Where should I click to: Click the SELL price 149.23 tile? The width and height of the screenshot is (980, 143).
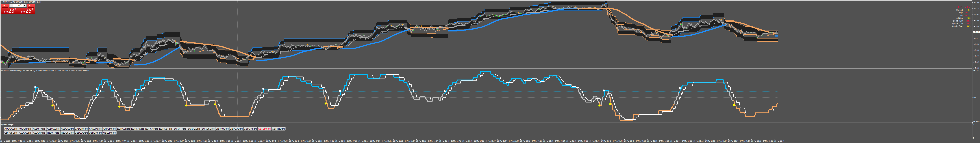pyautogui.click(x=10, y=11)
